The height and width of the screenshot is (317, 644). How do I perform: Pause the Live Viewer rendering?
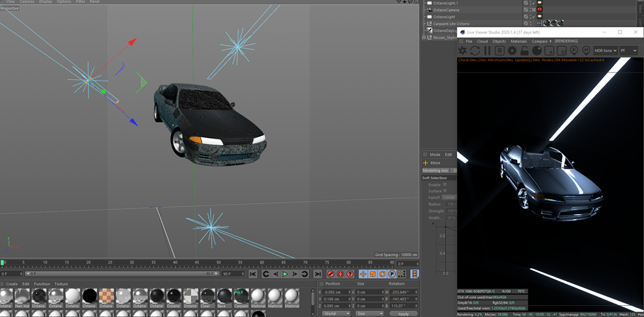click(x=487, y=50)
